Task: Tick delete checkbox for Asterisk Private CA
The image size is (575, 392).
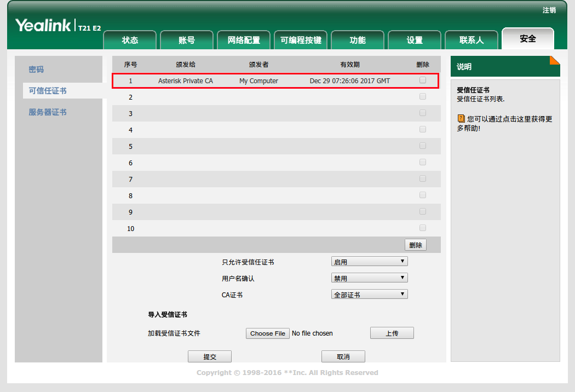Action: (422, 80)
